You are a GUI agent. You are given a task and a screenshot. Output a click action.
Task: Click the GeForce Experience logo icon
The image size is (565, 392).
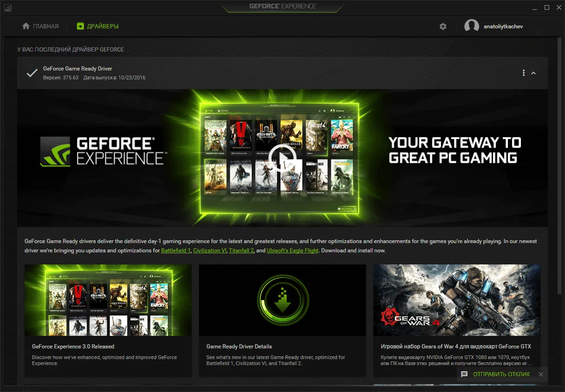coord(8,7)
